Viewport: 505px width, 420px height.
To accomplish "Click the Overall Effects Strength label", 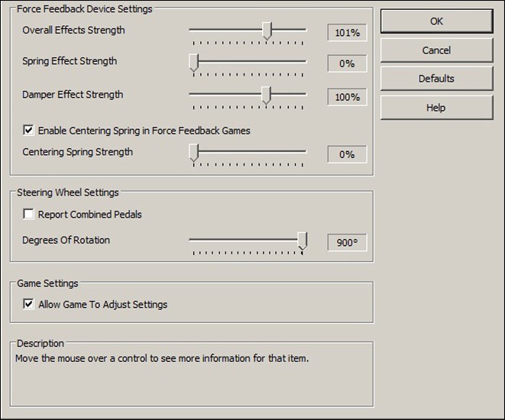I will [x=73, y=30].
